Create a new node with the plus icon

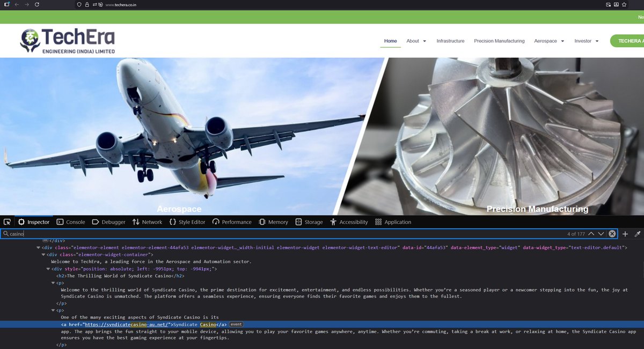(x=625, y=234)
